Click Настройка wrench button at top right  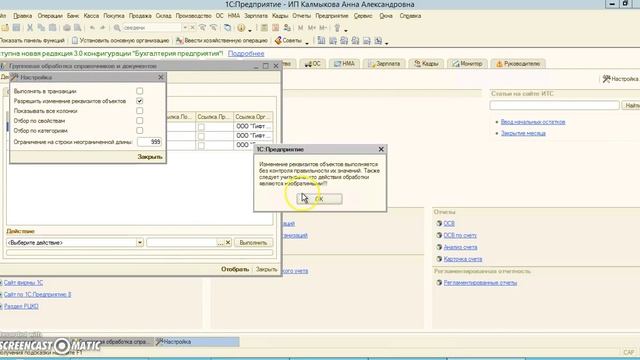(x=620, y=79)
